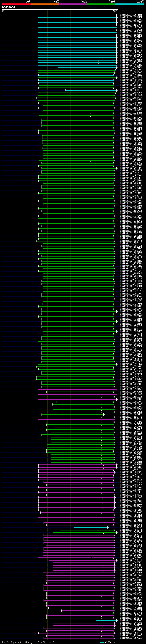This screenshot has height=644, width=146.
Task: Select label UniRef100_B8ACU5
Action: pyautogui.click(x=131, y=118)
